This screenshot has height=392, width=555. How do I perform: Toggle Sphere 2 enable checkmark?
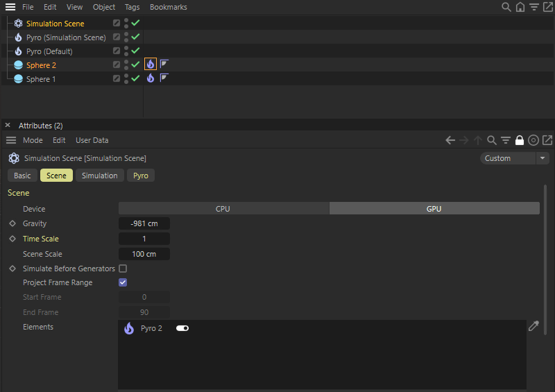click(x=135, y=65)
